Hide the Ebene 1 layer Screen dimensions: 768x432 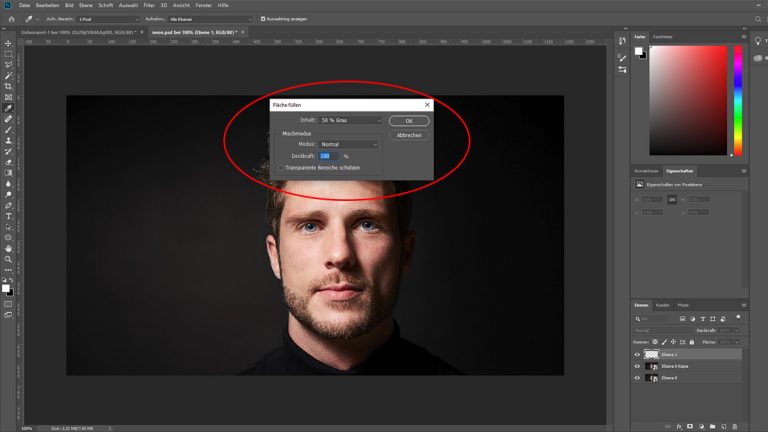[637, 354]
